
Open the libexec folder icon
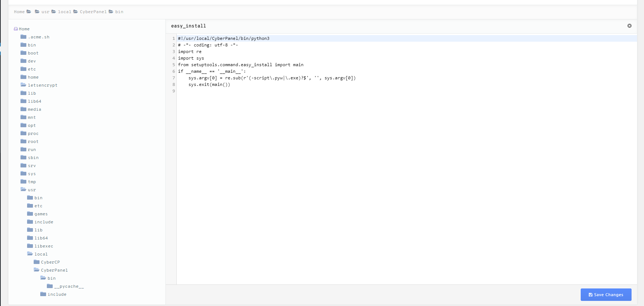[x=30, y=246]
